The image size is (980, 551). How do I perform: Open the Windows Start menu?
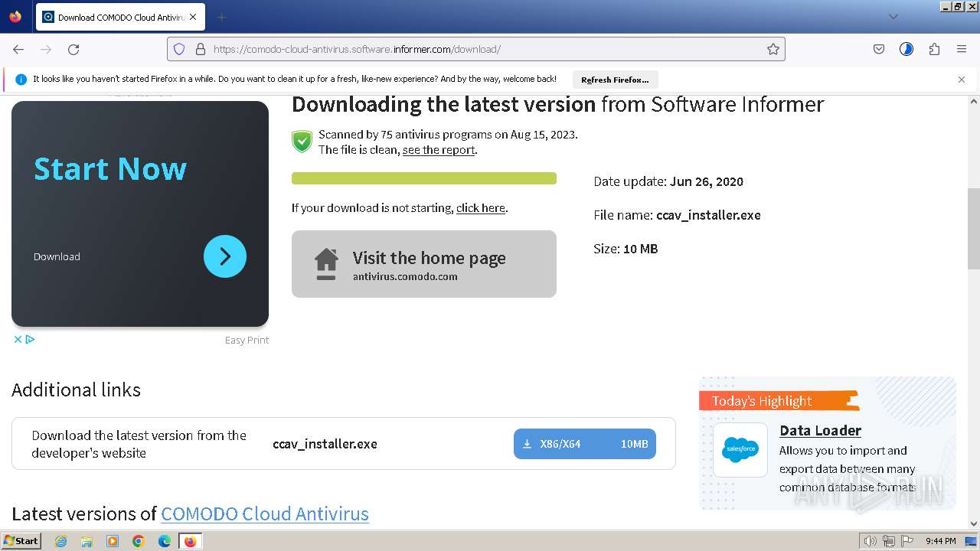(x=21, y=541)
